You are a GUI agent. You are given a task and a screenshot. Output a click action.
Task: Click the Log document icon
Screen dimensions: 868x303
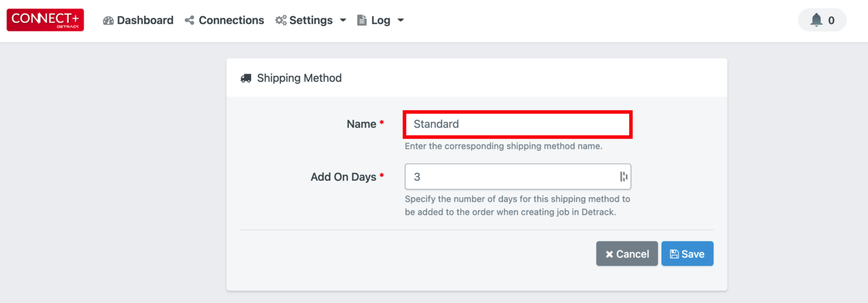pyautogui.click(x=362, y=20)
